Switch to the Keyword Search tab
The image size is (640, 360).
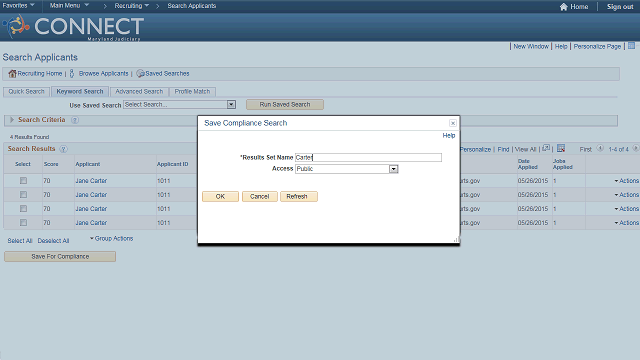(x=80, y=91)
